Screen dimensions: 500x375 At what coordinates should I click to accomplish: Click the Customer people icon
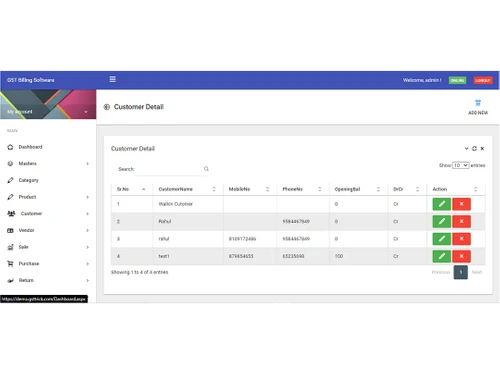click(11, 213)
